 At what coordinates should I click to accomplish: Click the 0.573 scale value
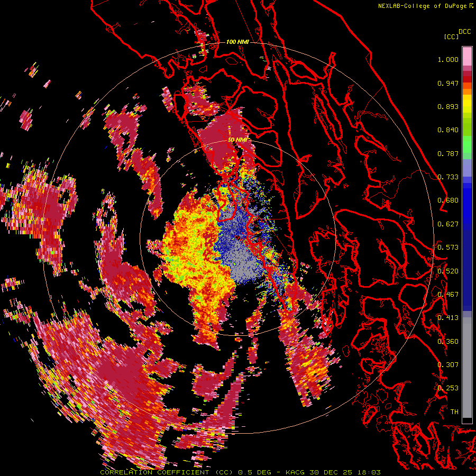pos(448,248)
